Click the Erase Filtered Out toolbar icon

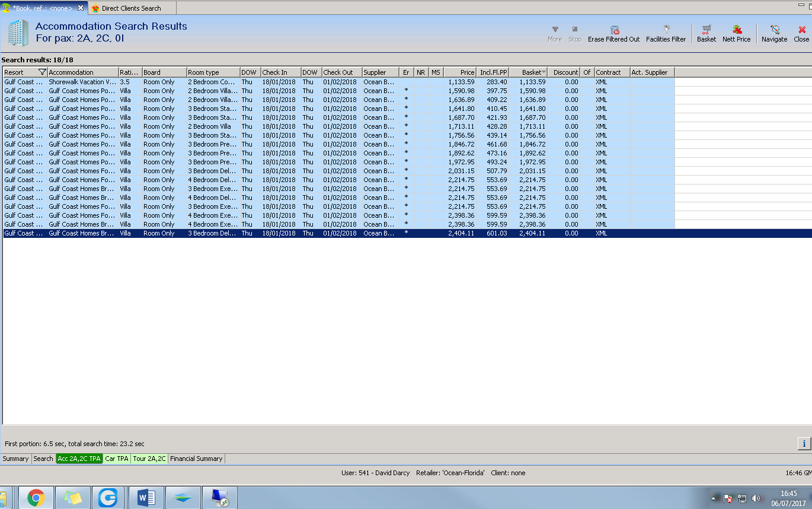[x=615, y=30]
